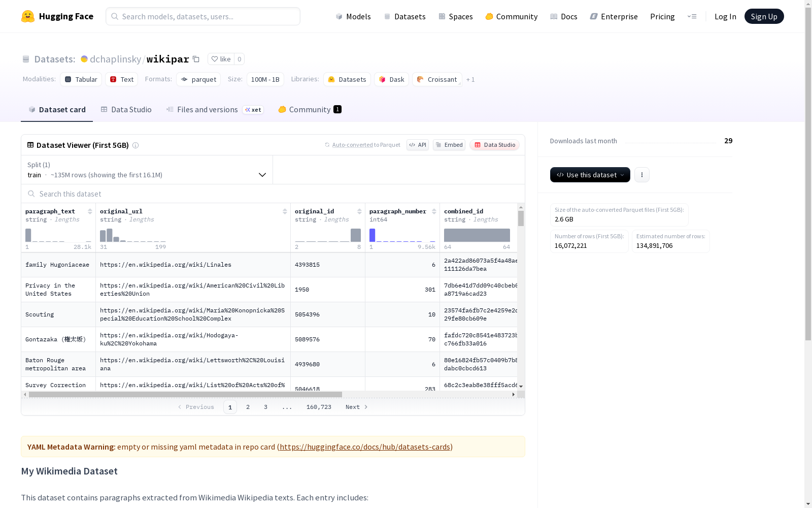The image size is (812, 508).
Task: Click the Embed button
Action: tap(449, 145)
